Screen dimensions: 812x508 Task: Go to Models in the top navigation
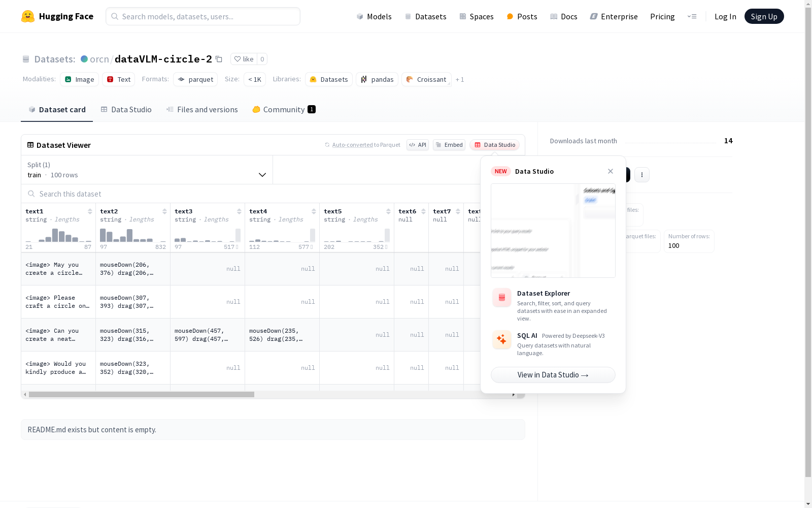pyautogui.click(x=374, y=16)
